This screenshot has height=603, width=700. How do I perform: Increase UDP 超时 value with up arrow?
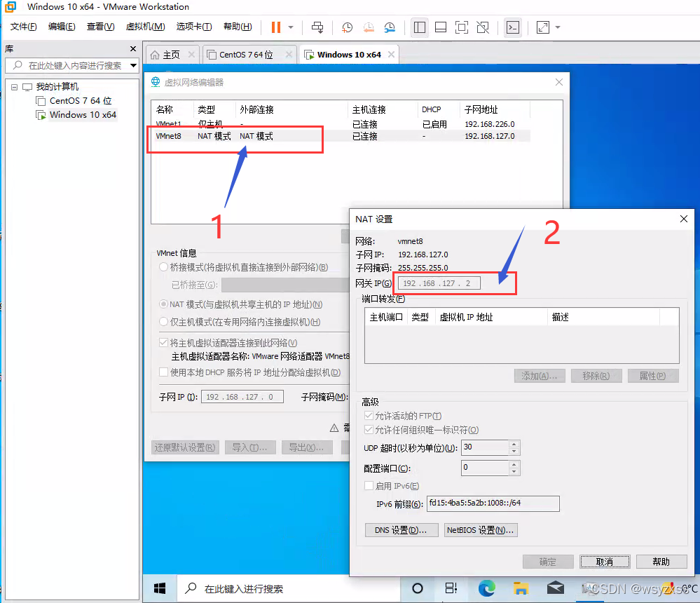pyautogui.click(x=514, y=444)
